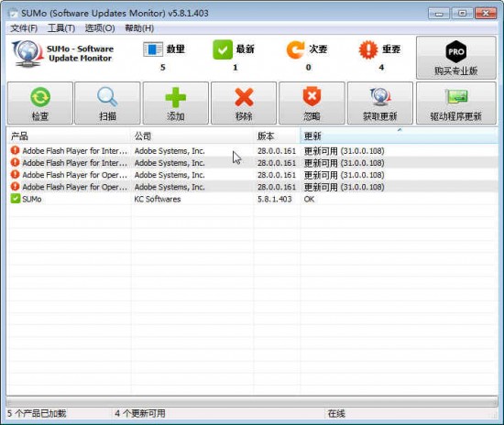
Task: Click the SUMo title bar app icon
Action: click(13, 14)
